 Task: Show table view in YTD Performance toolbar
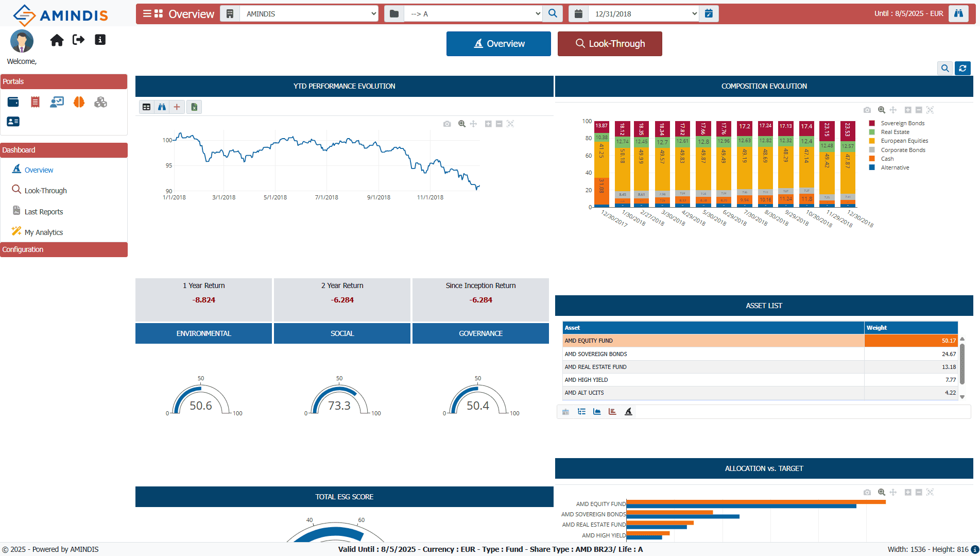click(147, 107)
